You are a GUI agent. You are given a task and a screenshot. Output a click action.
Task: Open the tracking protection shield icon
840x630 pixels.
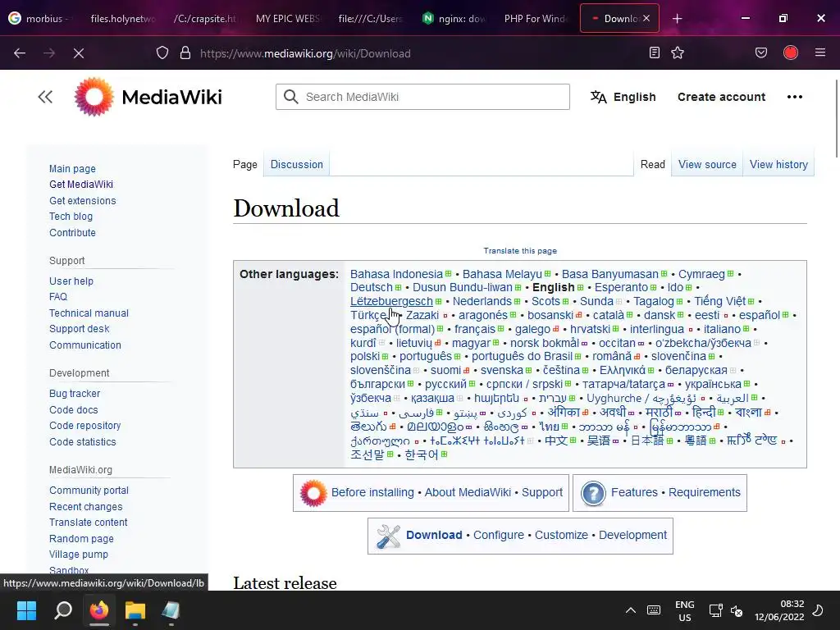point(162,53)
